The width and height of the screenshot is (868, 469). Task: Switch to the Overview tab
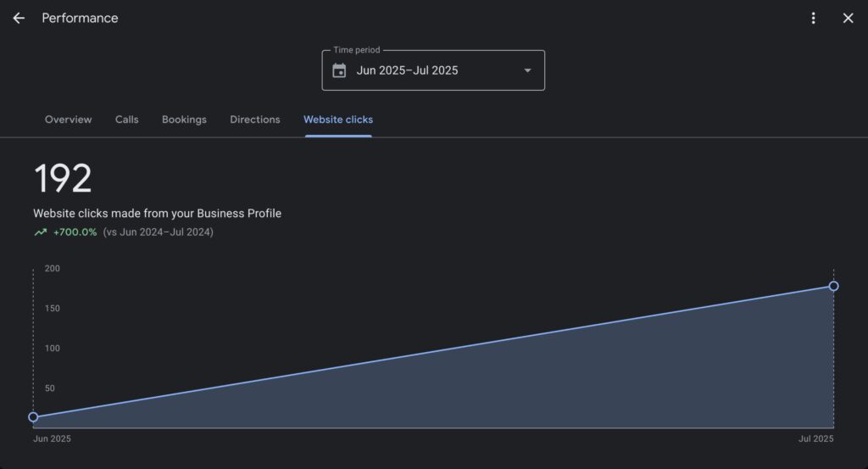68,120
